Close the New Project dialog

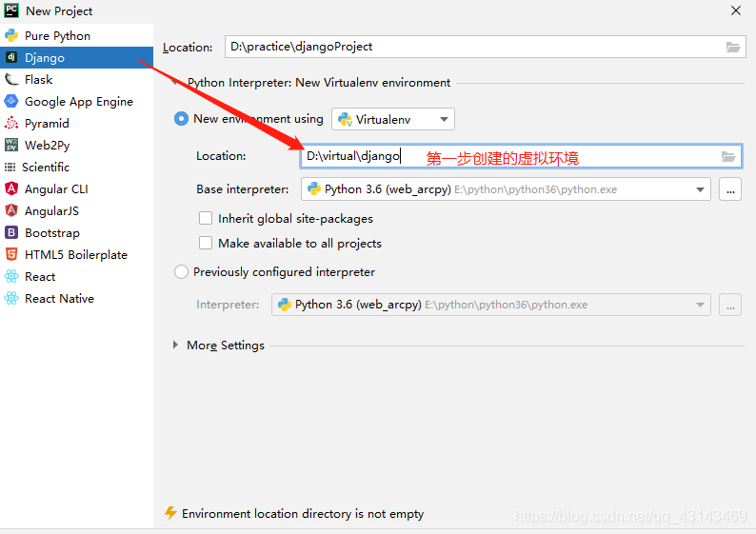(x=736, y=10)
